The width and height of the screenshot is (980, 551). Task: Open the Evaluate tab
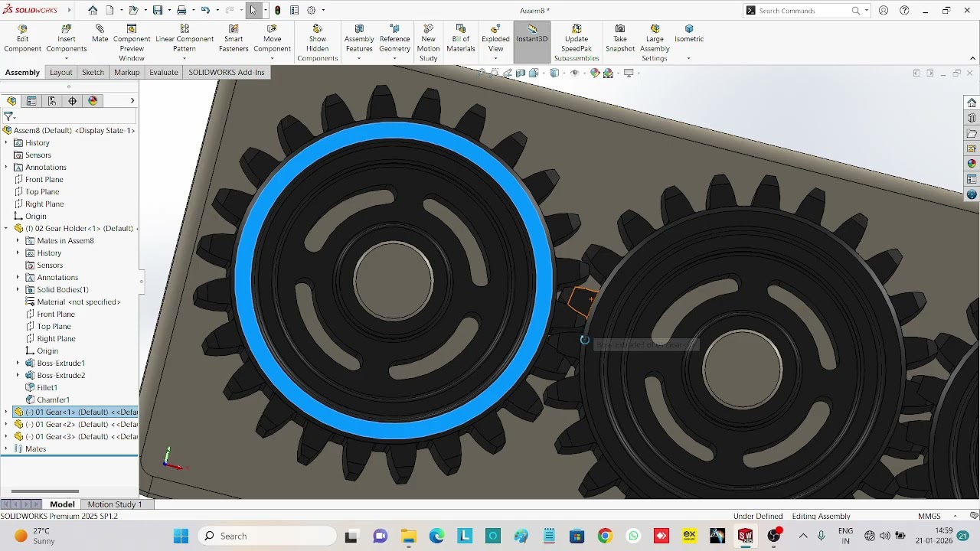[163, 72]
